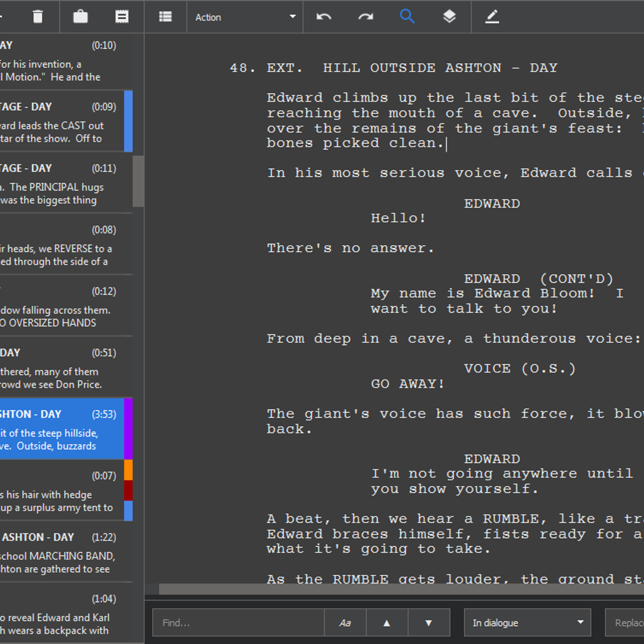Screen dimensions: 644x644
Task: Undo the last edit
Action: pos(324,17)
